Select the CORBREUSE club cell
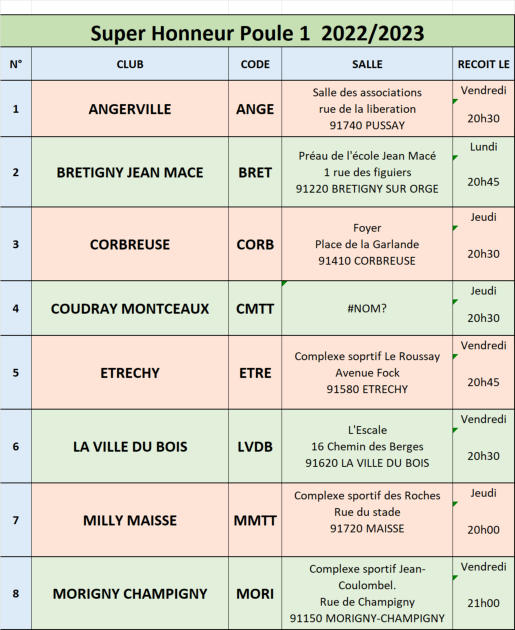Image resolution: width=515 pixels, height=630 pixels. [130, 244]
